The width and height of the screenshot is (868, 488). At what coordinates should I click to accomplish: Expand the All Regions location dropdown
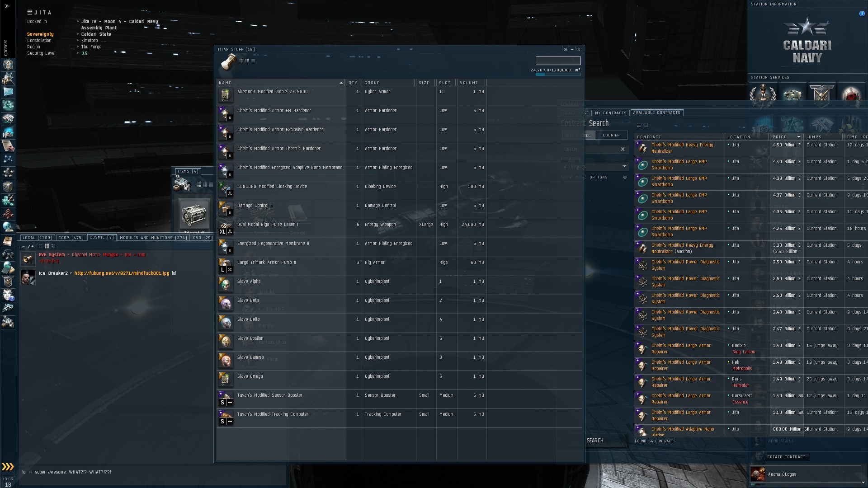624,166
